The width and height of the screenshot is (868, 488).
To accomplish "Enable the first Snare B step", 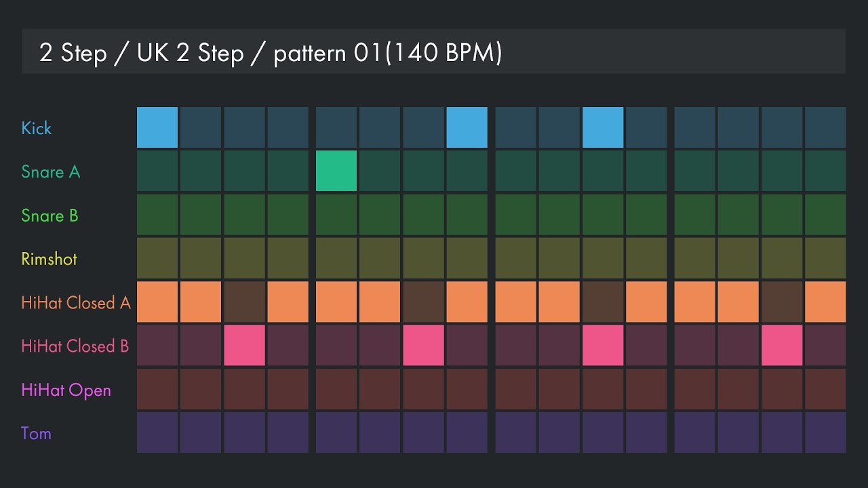I will point(157,215).
